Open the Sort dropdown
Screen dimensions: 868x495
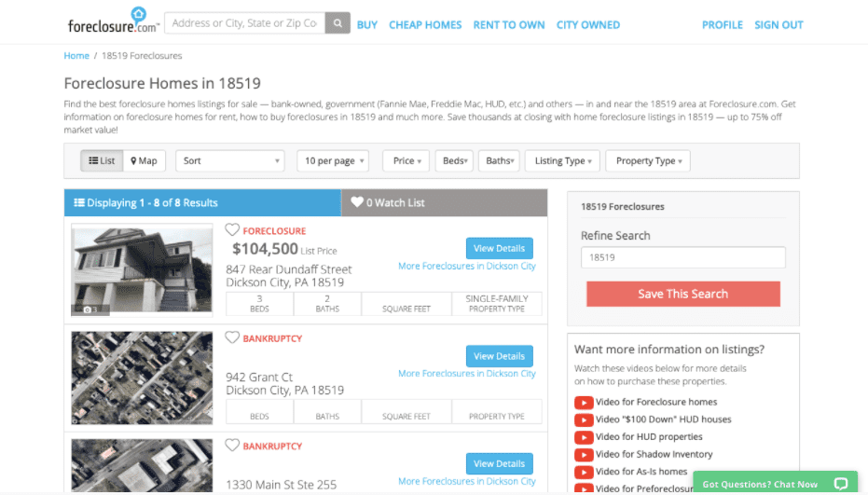click(230, 160)
